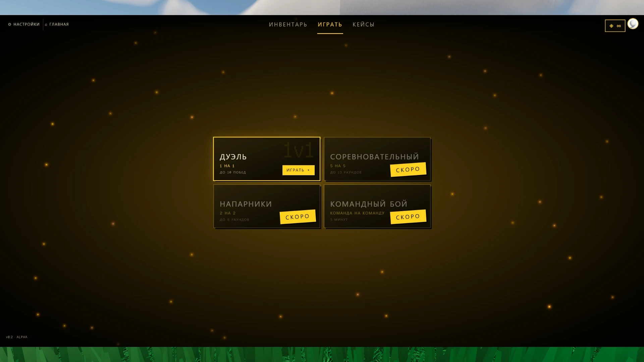This screenshot has height=362, width=644.
Task: Open Настройки settings in top-left corner
Action: point(24,24)
